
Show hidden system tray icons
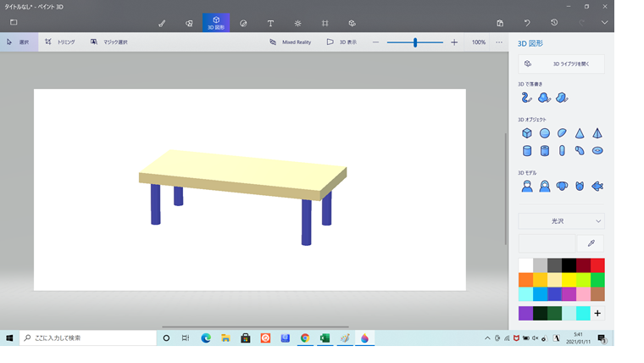tap(487, 338)
